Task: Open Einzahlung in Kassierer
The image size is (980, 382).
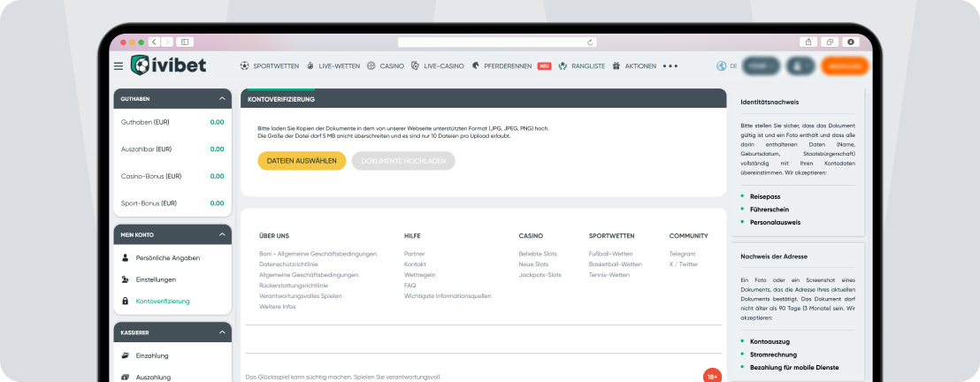Action: click(x=152, y=355)
